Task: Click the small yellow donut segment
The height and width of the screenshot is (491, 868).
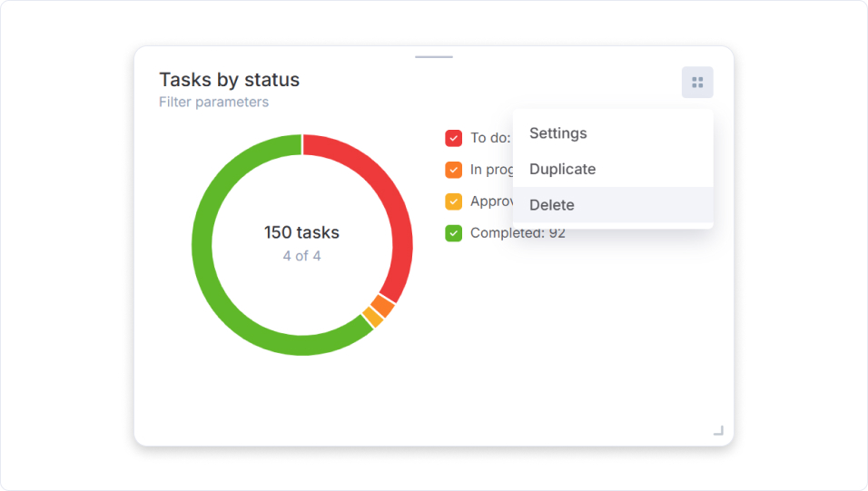Action: point(372,318)
